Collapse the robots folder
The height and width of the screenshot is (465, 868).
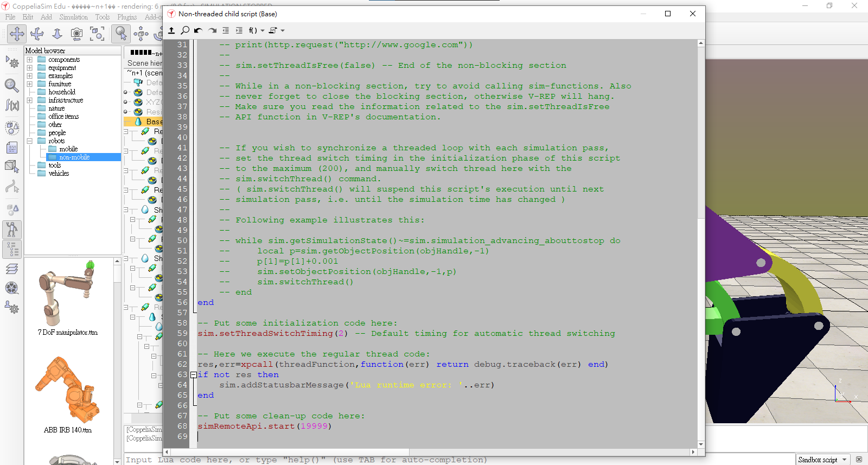30,141
